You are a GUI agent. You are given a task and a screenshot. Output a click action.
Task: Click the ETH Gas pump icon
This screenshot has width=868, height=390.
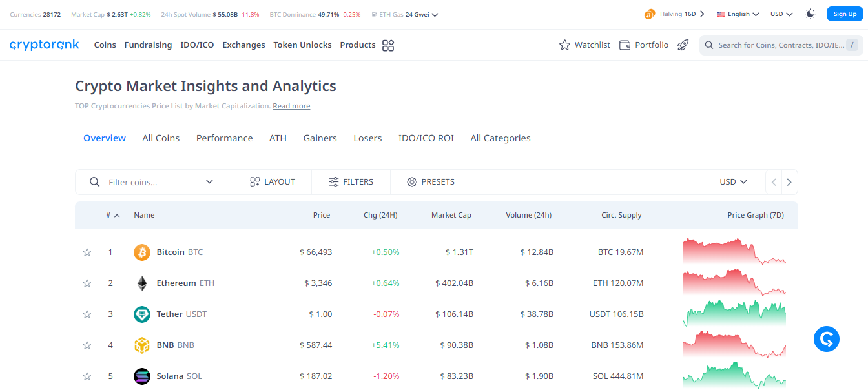point(375,14)
